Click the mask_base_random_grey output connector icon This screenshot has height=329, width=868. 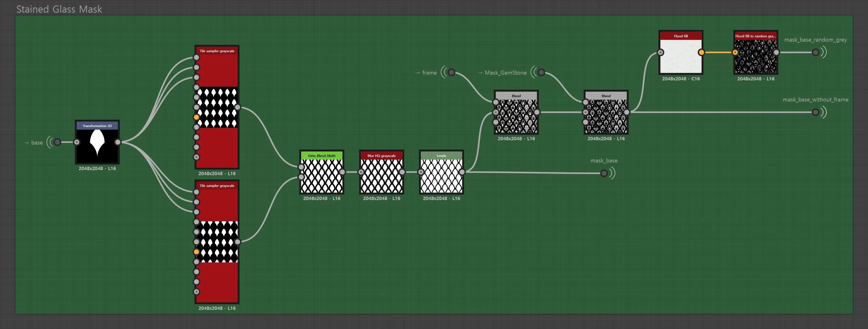815,52
